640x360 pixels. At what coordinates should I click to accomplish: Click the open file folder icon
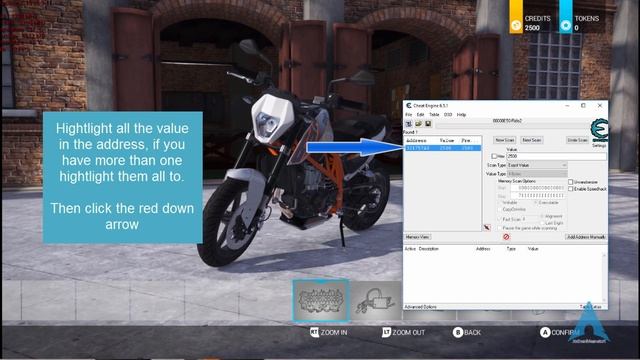coord(418,124)
